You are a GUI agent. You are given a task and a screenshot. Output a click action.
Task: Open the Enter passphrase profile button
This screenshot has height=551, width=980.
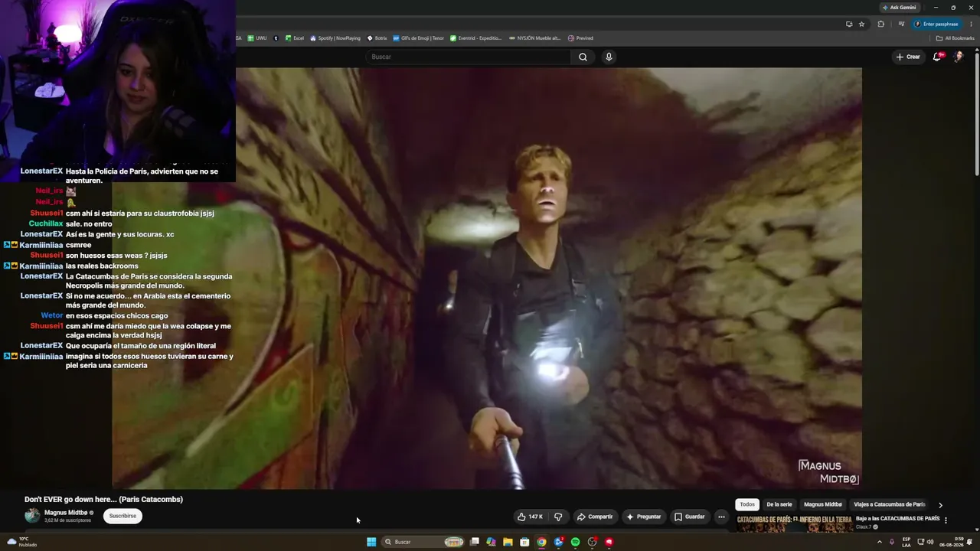(936, 24)
